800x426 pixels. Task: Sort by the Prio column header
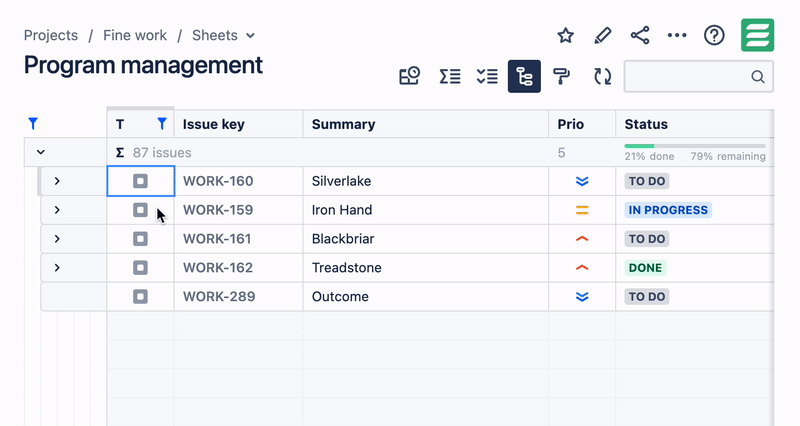pyautogui.click(x=570, y=124)
